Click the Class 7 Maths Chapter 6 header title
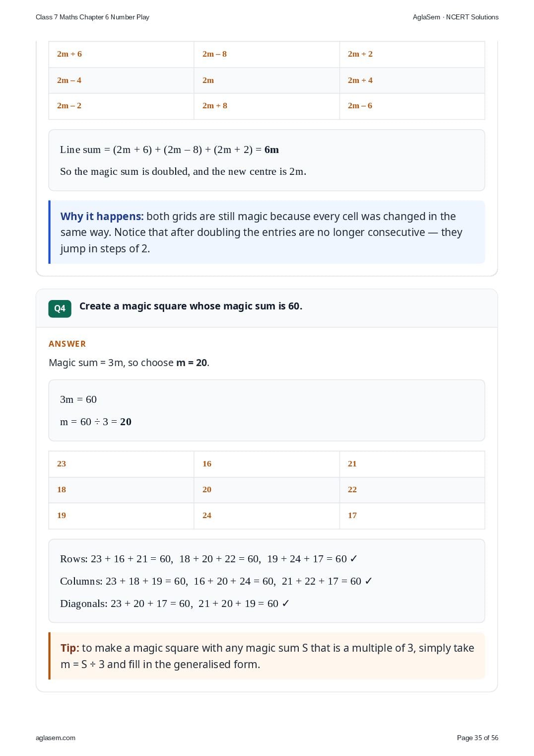 tap(92, 17)
